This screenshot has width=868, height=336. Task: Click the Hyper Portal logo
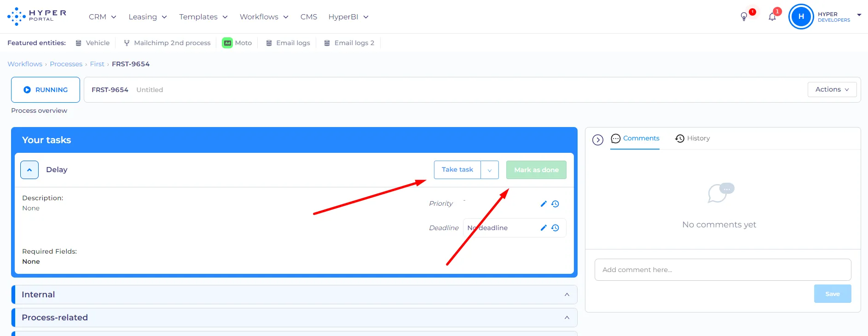(x=37, y=17)
